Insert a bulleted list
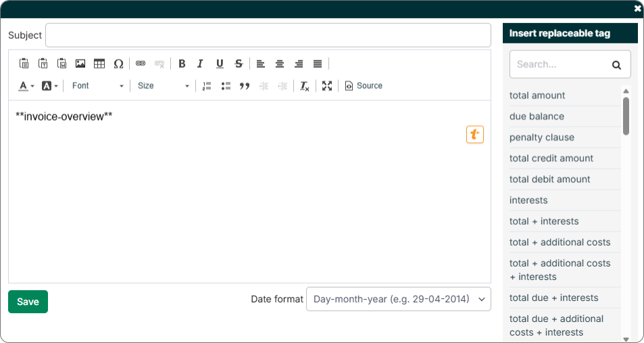 click(x=226, y=85)
